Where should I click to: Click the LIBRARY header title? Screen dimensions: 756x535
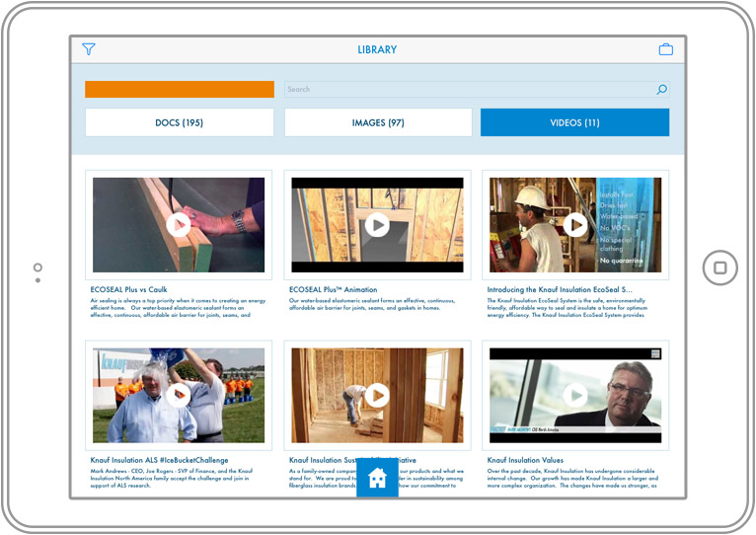[x=377, y=49]
